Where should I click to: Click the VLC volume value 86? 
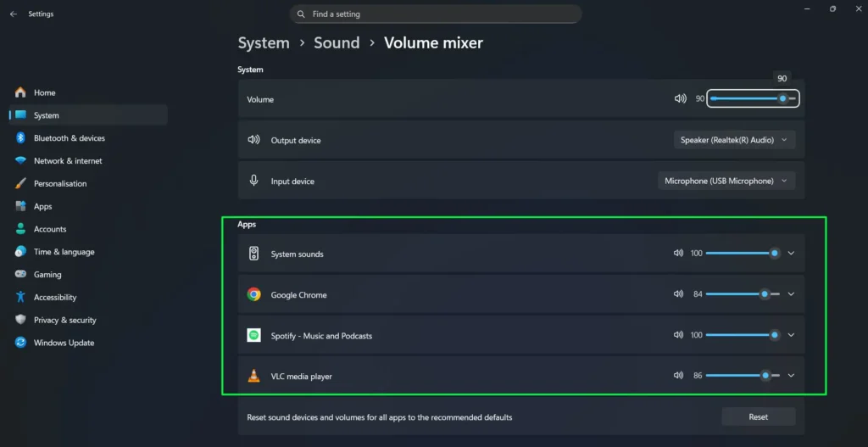tap(698, 376)
